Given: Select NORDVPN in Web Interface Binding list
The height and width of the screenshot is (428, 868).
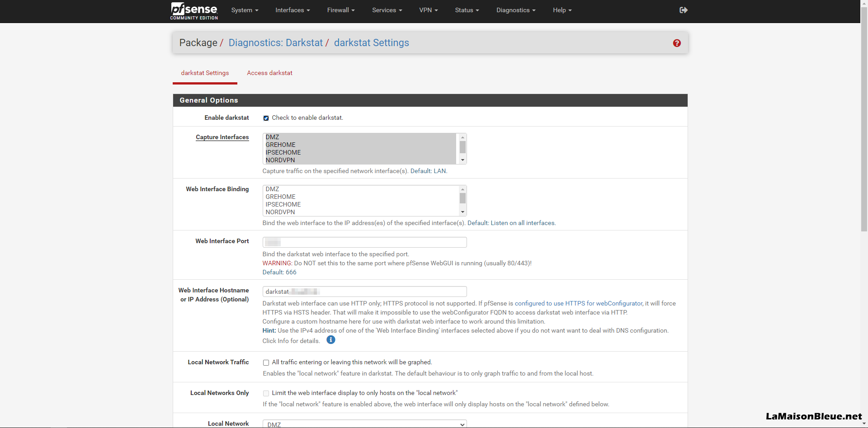Looking at the screenshot, I should (x=360, y=212).
